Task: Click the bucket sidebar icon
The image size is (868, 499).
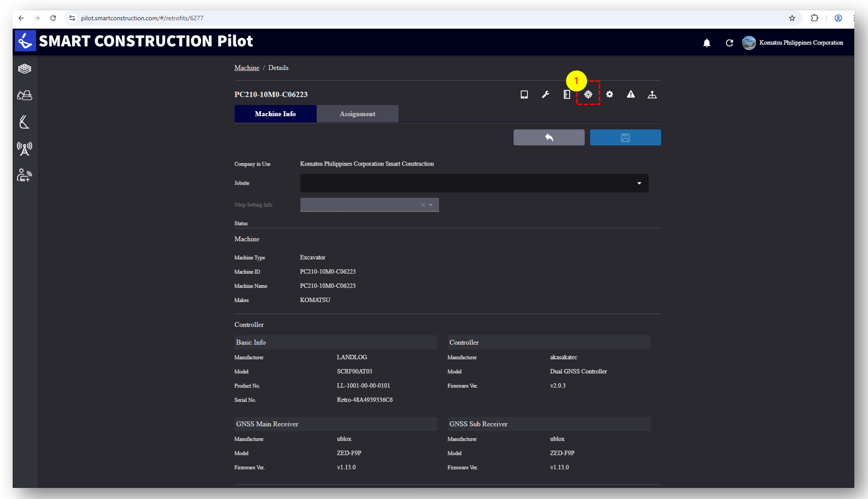Action: tap(24, 122)
